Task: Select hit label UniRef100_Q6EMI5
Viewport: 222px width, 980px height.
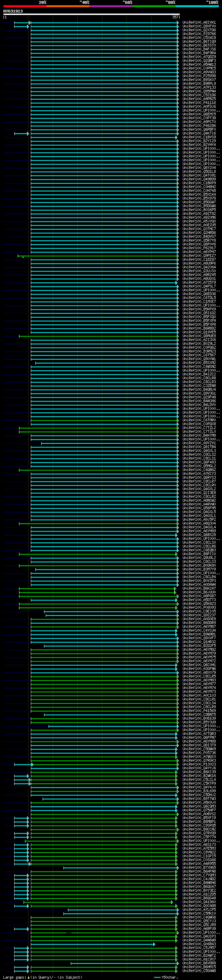Action: 199,114
